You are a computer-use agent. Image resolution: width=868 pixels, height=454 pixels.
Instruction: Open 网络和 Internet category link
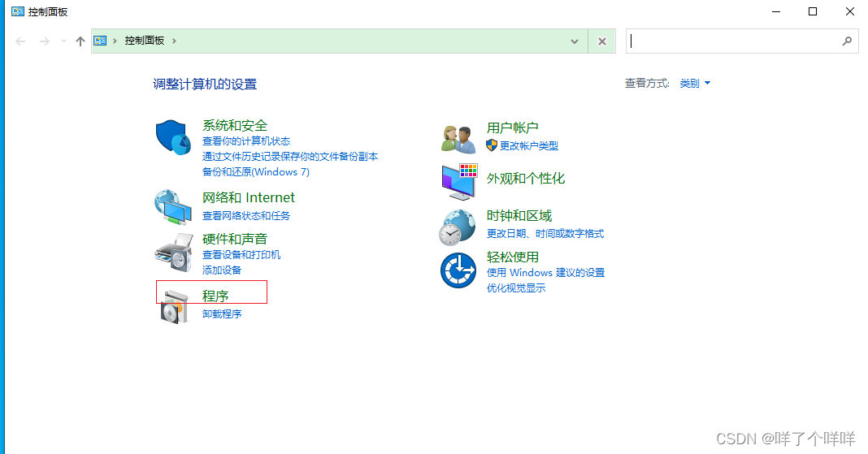249,198
